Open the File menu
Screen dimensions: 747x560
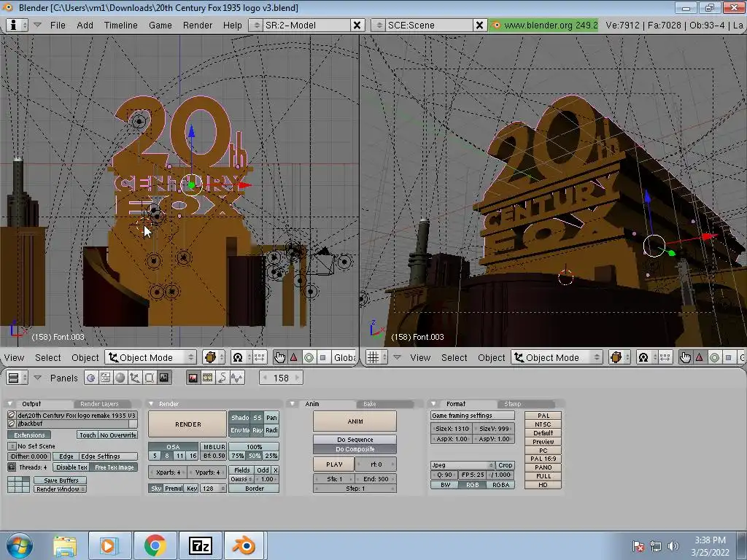tap(58, 26)
